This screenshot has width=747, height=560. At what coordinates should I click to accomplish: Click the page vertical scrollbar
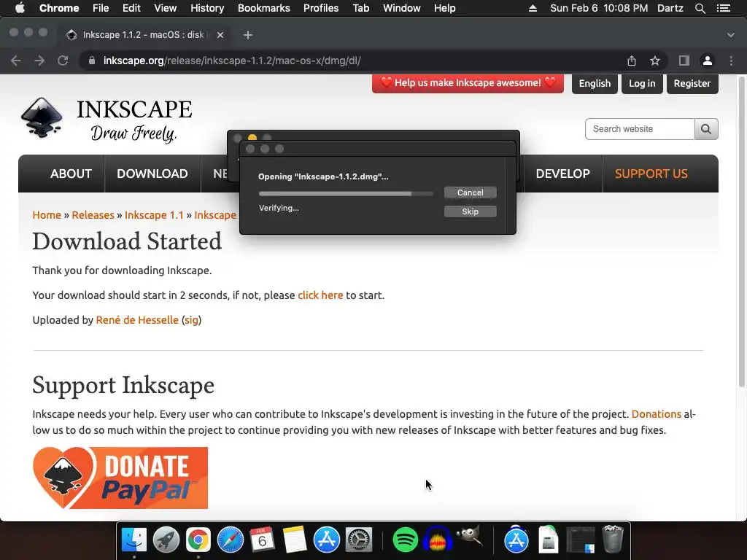click(x=741, y=231)
